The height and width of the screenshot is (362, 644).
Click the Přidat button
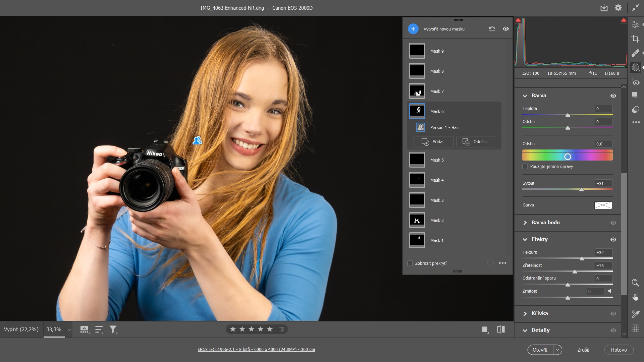click(x=433, y=142)
